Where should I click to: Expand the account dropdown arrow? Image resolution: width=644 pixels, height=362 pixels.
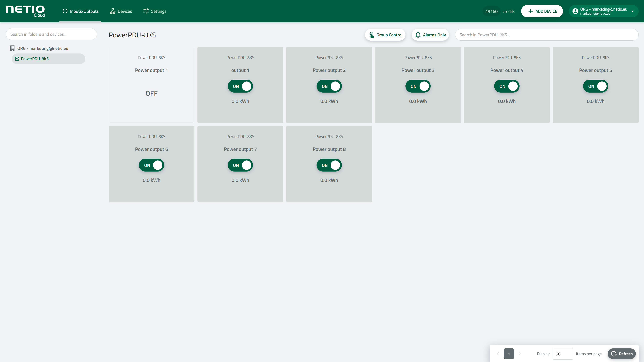coord(632,11)
